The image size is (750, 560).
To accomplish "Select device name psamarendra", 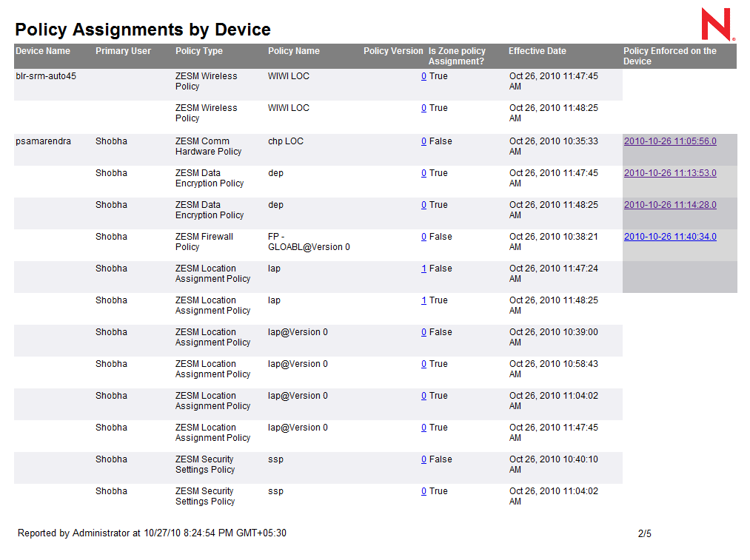I will pyautogui.click(x=43, y=141).
